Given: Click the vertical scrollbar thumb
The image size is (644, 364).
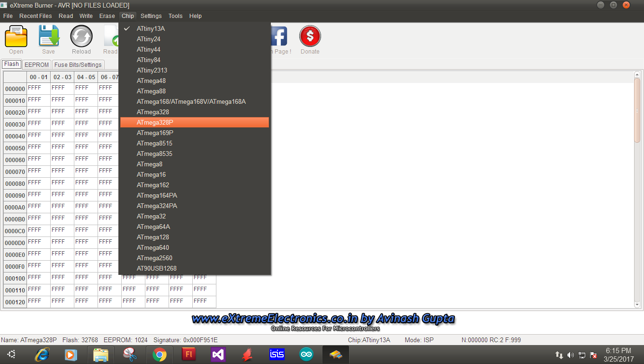Looking at the screenshot, I should click(637, 110).
